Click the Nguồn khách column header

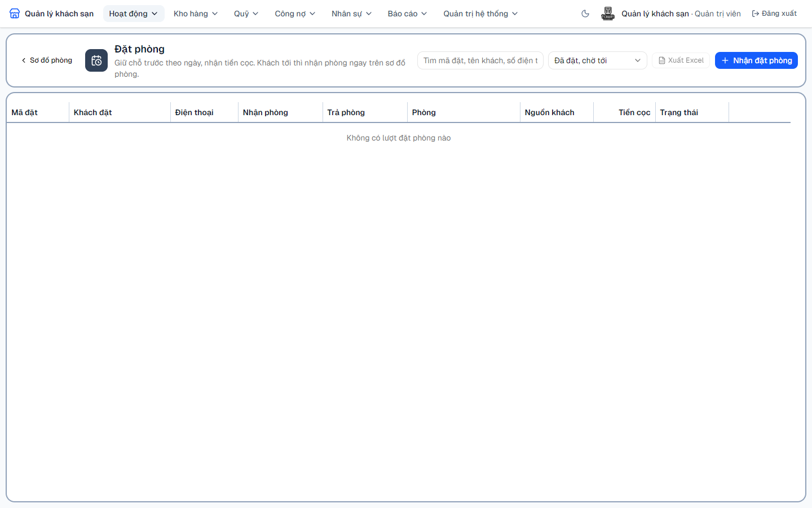[x=557, y=112]
